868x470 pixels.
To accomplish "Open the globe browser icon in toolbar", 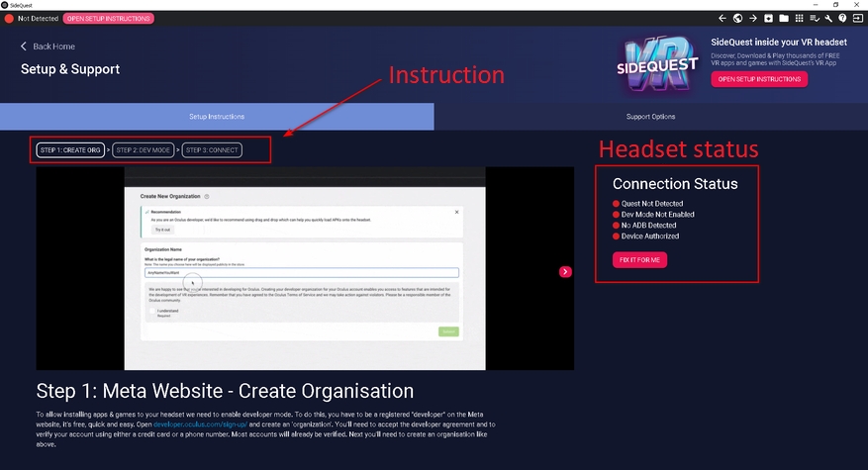I will [737, 19].
